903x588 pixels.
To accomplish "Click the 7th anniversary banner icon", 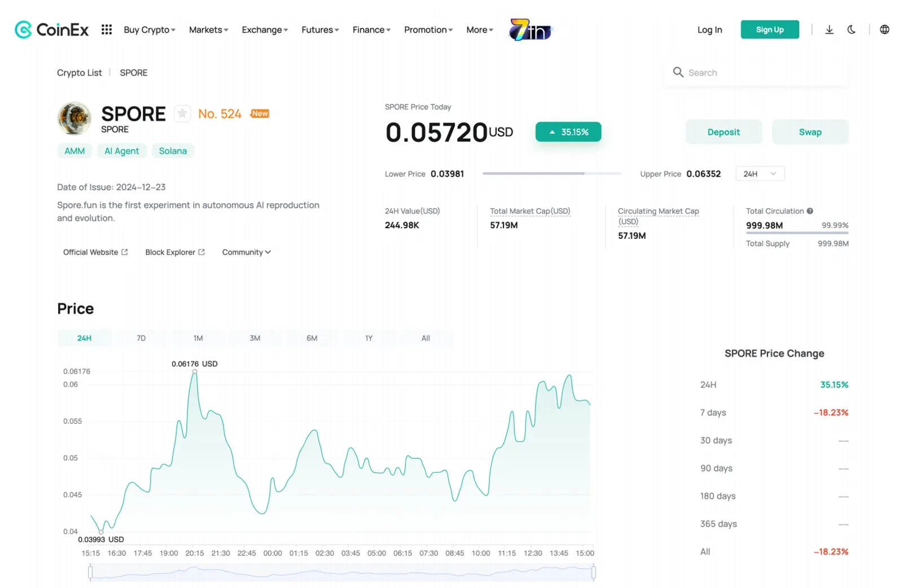I will tap(530, 30).
